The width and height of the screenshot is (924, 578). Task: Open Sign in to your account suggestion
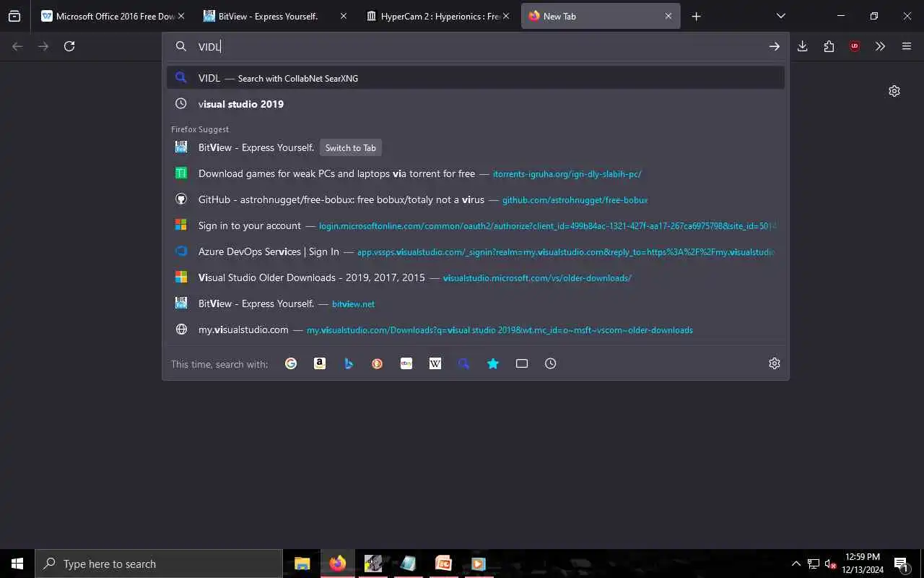click(x=476, y=225)
